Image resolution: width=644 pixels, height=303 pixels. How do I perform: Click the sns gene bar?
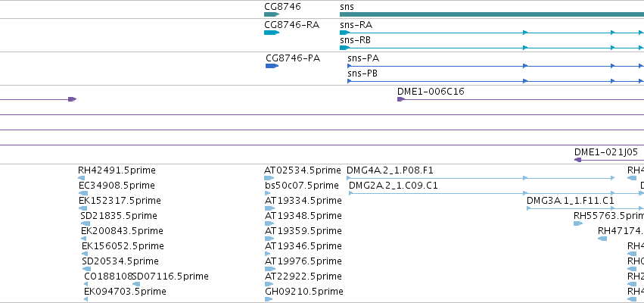tap(492, 14)
